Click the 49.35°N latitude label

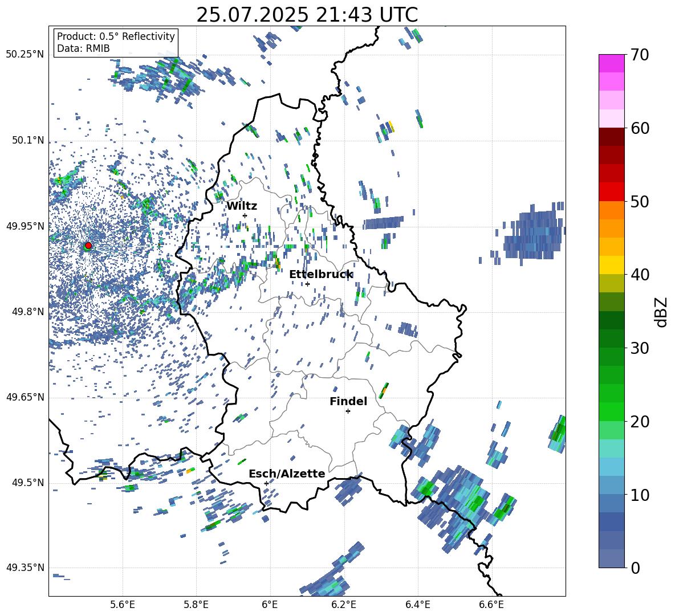[25, 568]
